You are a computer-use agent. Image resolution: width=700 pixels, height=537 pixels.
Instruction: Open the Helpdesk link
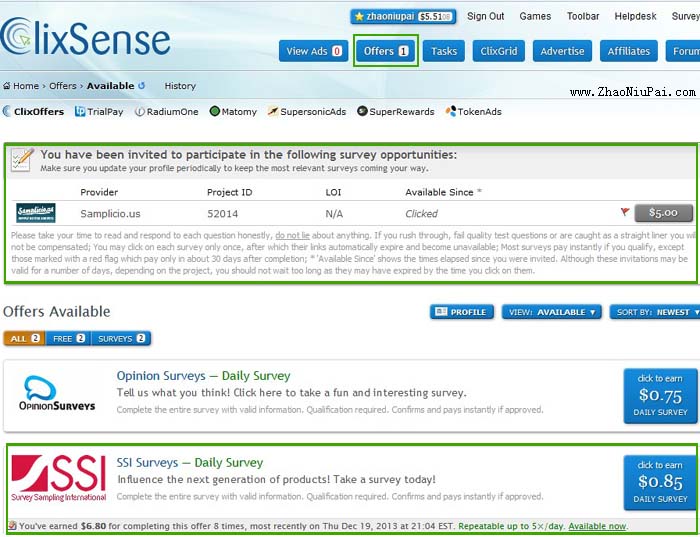635,17
